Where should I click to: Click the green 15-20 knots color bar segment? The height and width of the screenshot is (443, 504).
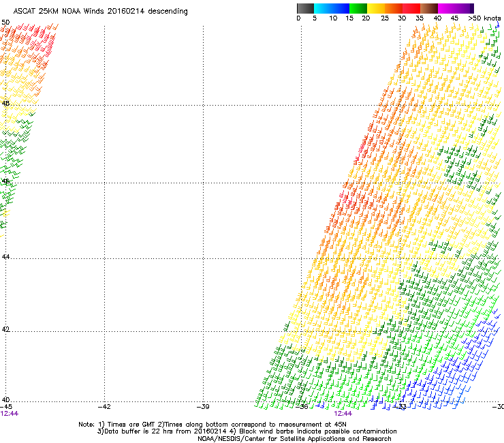pos(358,8)
